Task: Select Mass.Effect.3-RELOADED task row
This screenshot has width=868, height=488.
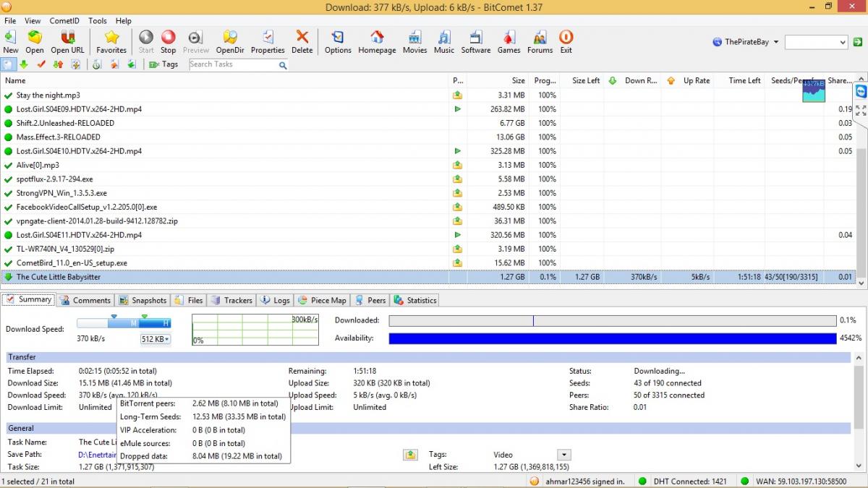Action: point(428,137)
